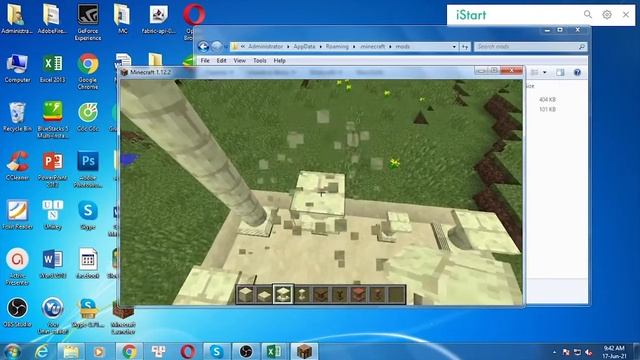Click the taskbar clock showing 9:42 AM
The image size is (640, 360).
614,352
